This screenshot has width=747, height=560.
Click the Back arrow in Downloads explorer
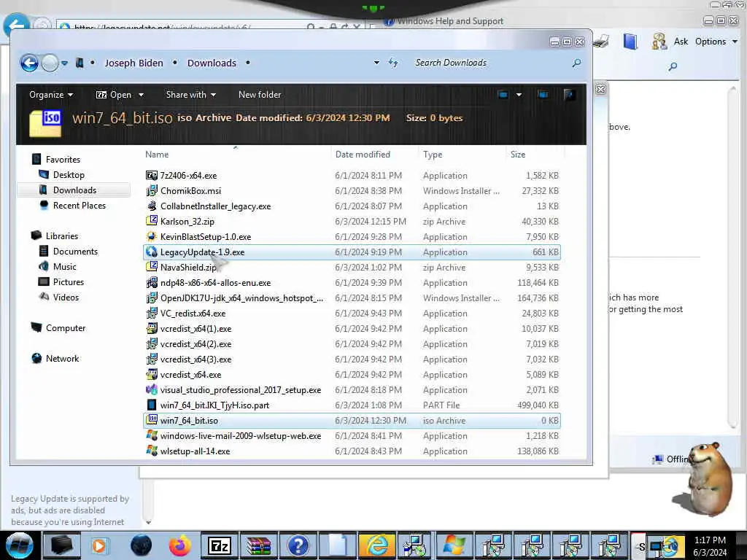pyautogui.click(x=29, y=63)
